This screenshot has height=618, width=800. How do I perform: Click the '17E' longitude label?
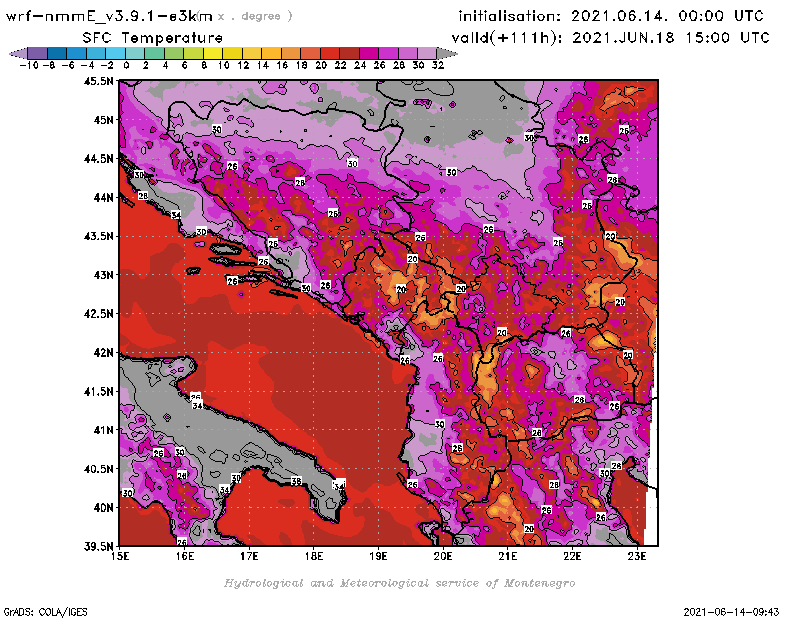(x=249, y=557)
